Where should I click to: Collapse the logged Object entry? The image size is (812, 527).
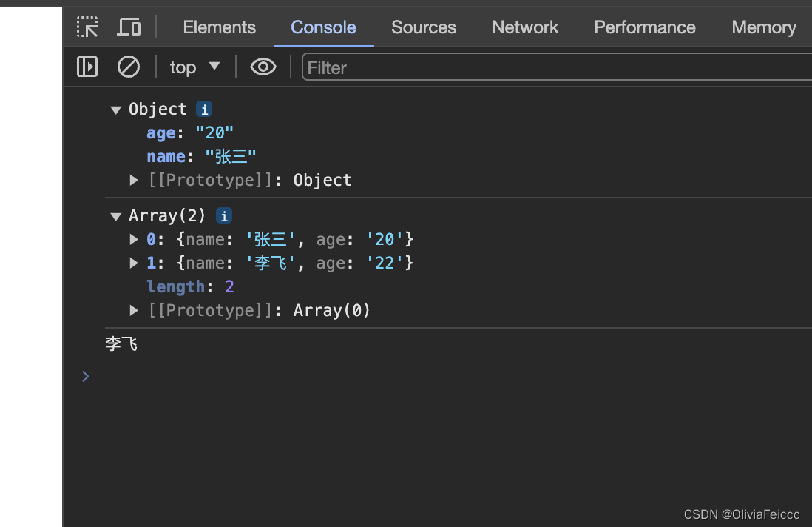click(x=115, y=110)
